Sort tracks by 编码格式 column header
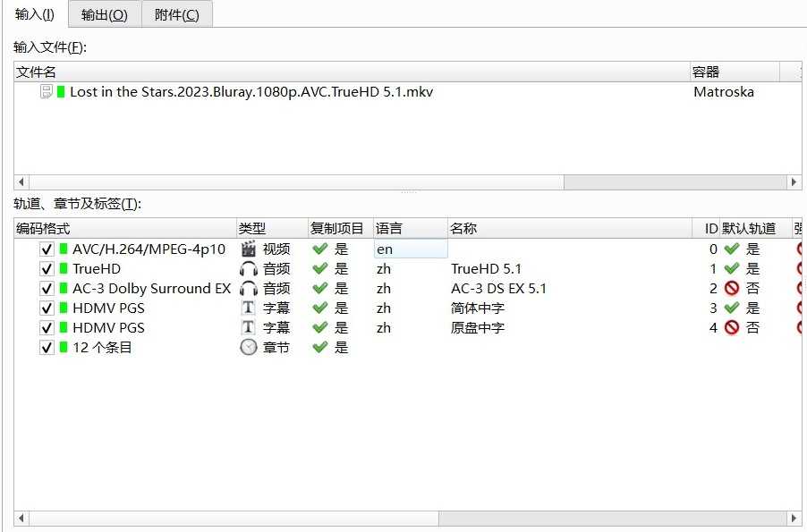Screen dimensions: 807x532 (x=125, y=228)
